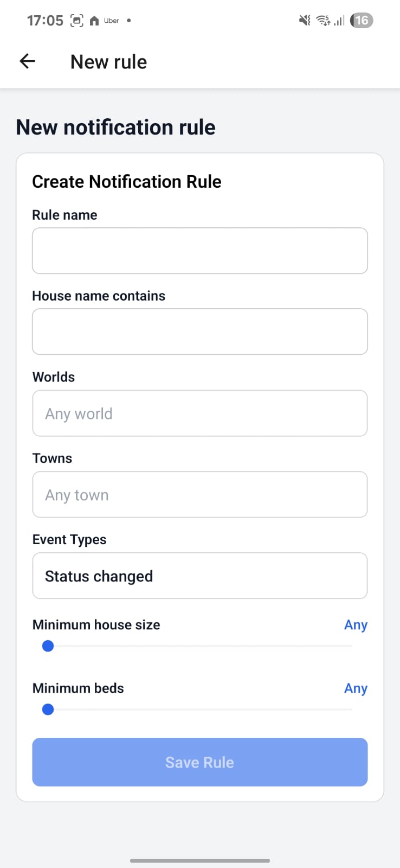Click the House name contains field
Image resolution: width=400 pixels, height=868 pixels.
click(x=200, y=331)
